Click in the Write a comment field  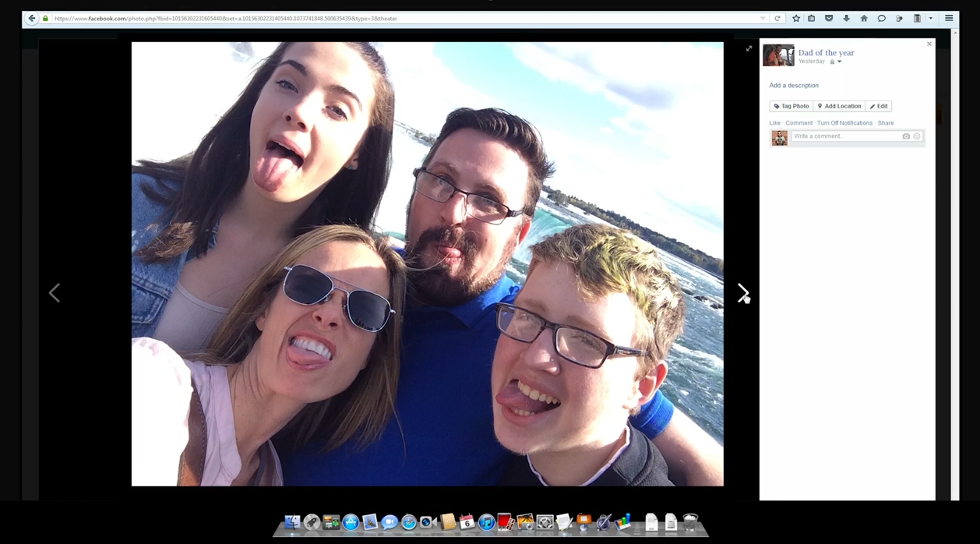(x=845, y=136)
